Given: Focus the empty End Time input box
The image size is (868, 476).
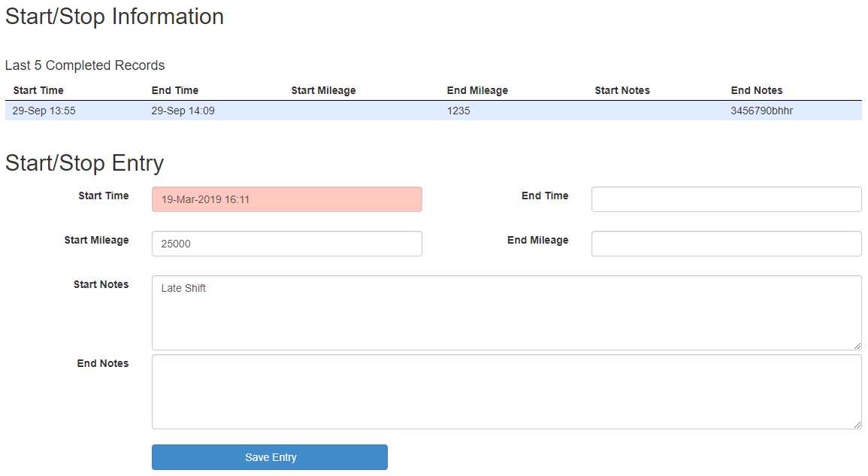Looking at the screenshot, I should point(726,200).
